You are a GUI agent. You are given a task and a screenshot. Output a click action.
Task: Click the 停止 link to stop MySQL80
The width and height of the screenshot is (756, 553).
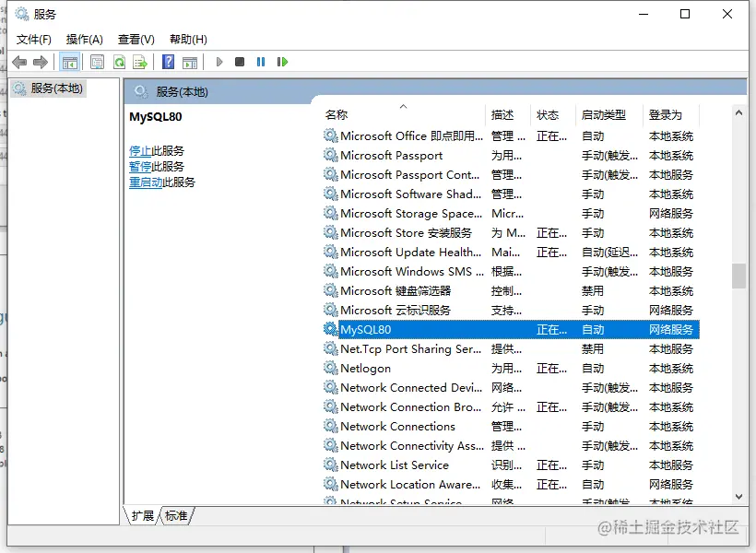(140, 151)
